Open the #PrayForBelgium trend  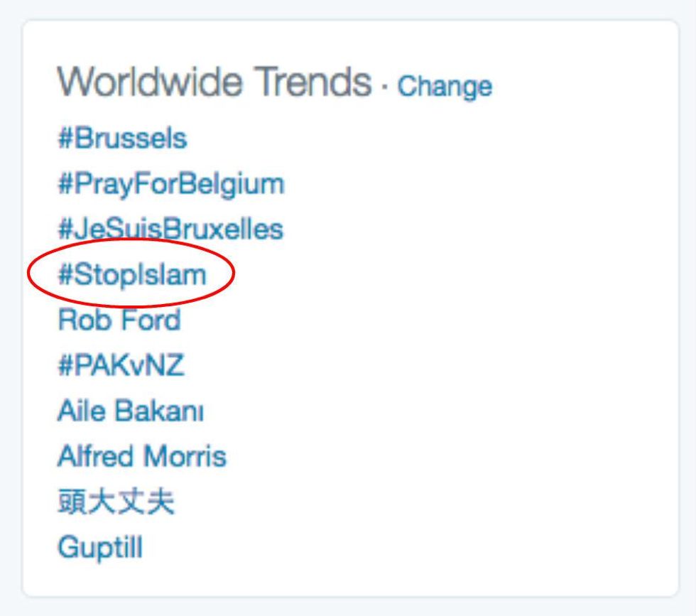(x=171, y=184)
